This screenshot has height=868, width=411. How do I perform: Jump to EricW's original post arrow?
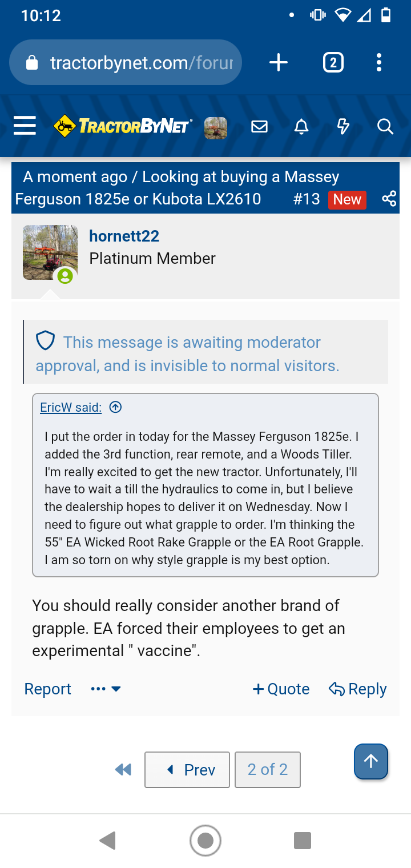(x=115, y=407)
